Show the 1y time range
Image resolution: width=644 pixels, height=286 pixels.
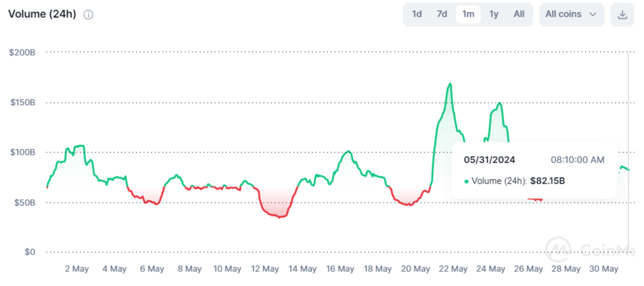coord(494,14)
